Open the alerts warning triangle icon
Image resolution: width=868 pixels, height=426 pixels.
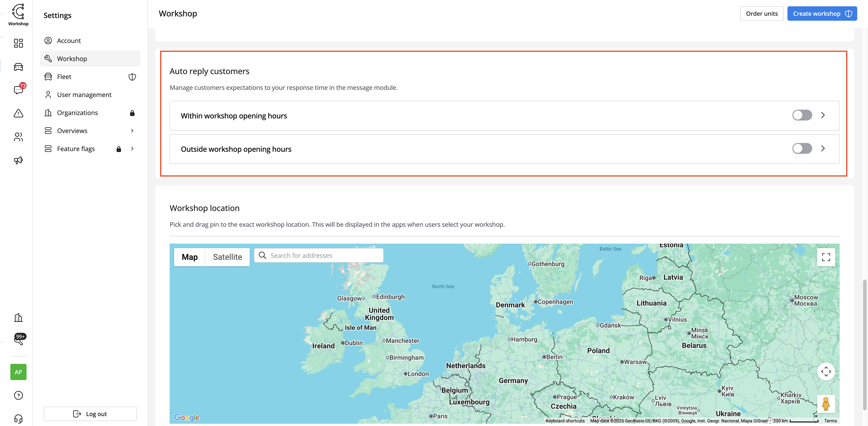pos(18,113)
